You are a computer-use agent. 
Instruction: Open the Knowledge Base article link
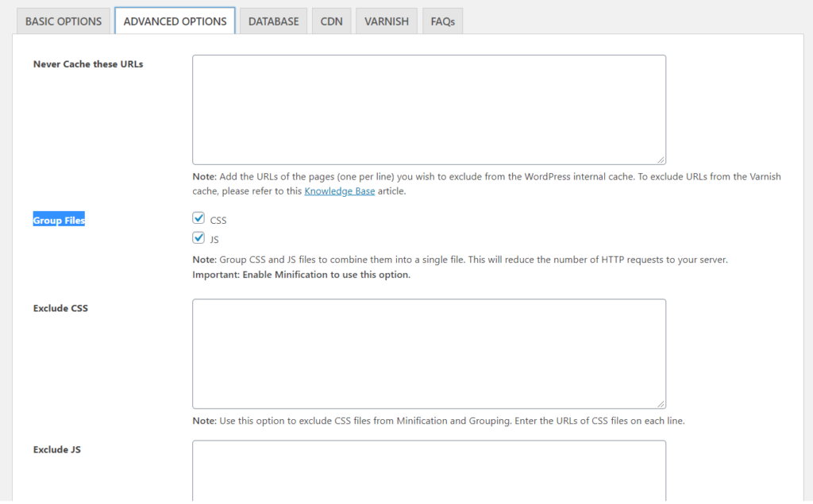[x=340, y=191]
